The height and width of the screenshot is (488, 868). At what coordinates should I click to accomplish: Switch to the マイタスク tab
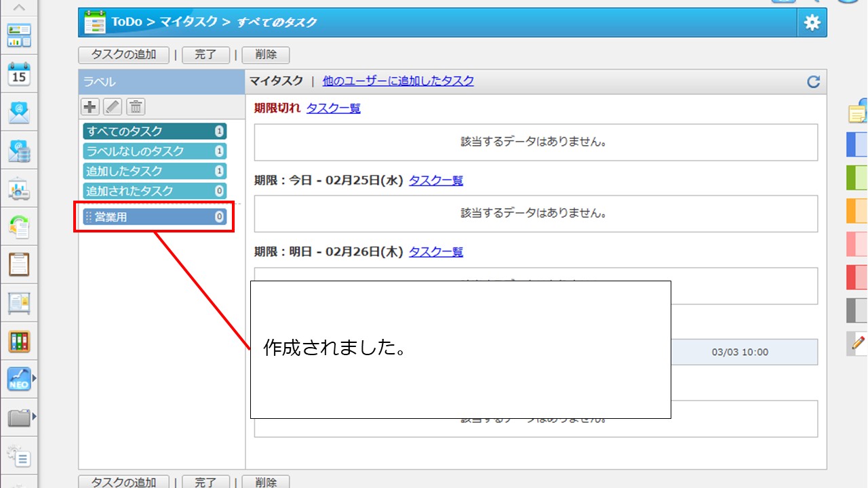pos(276,81)
